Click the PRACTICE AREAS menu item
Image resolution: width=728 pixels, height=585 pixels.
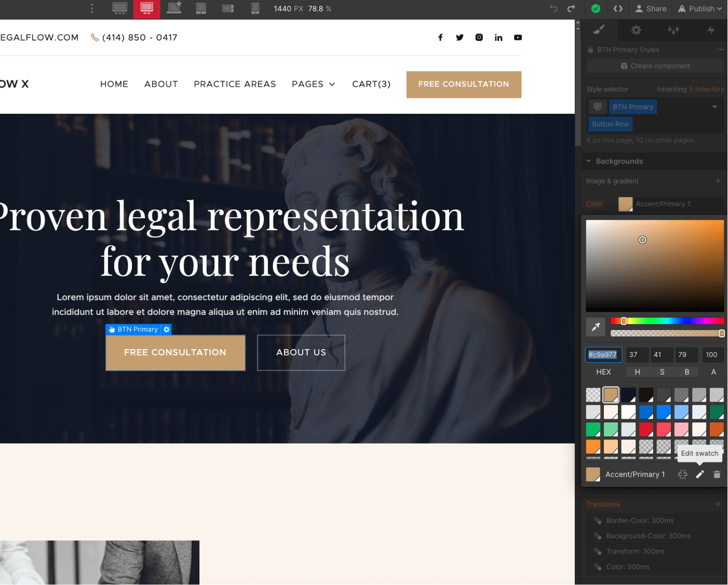click(235, 84)
